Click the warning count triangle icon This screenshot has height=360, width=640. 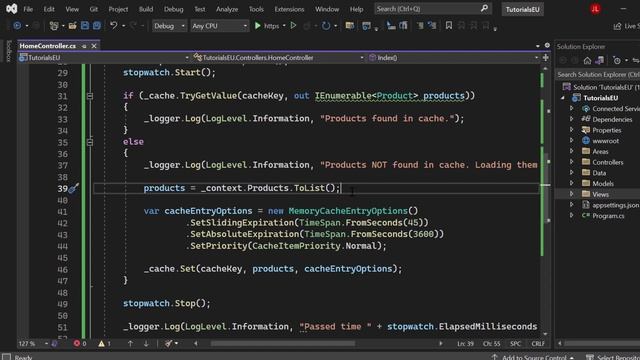tap(101, 344)
